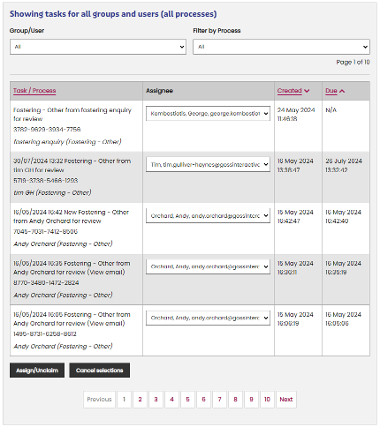Open assignee dropdown showing Tim gulliver-haynes
Viewport: 380px width, 427px height.
208,164
